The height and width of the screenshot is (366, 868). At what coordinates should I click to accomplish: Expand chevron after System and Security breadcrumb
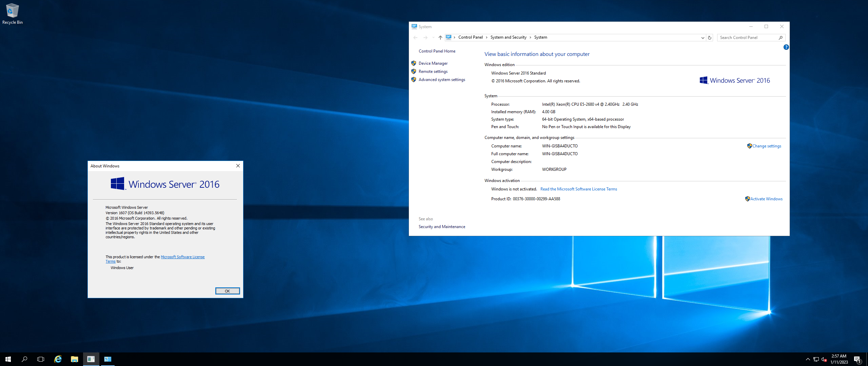click(530, 37)
